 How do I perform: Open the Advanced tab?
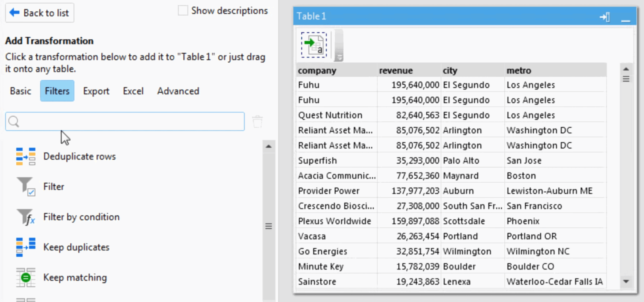coord(178,91)
